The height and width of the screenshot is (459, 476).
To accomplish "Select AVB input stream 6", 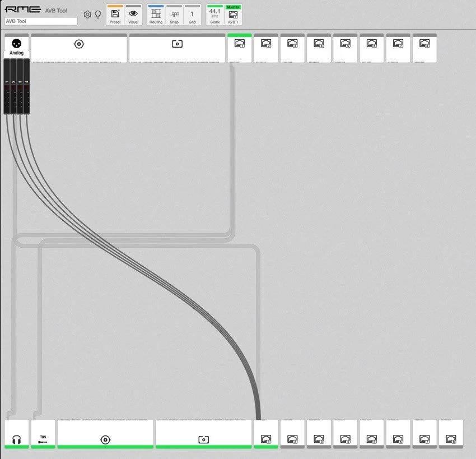I will click(x=372, y=48).
